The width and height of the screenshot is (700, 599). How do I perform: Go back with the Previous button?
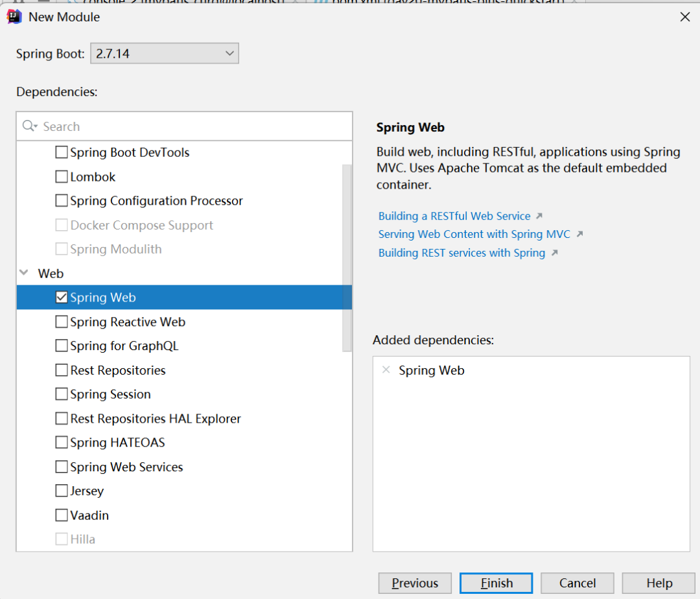(x=415, y=583)
